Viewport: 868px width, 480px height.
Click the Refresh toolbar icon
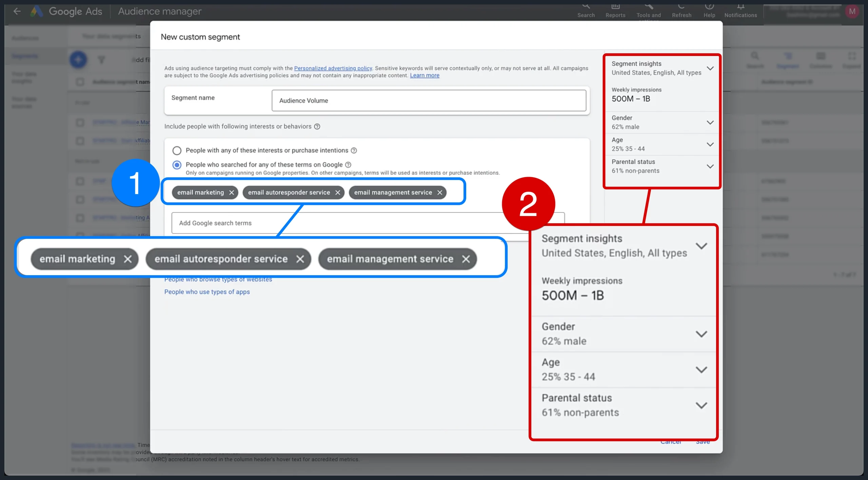pos(682,11)
